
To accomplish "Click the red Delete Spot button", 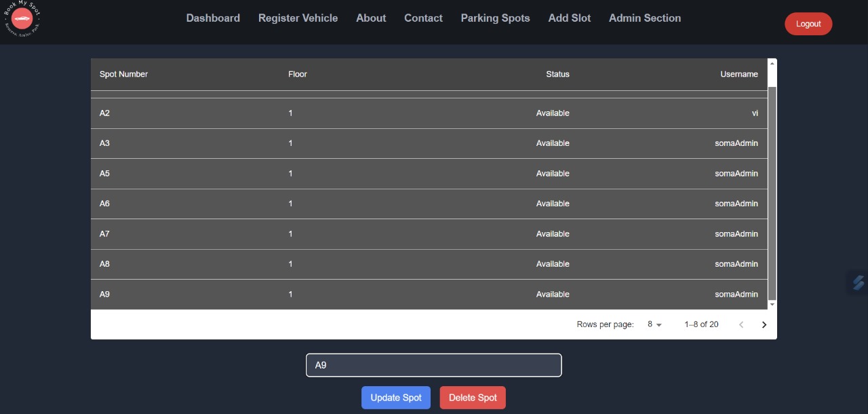I will (x=473, y=398).
